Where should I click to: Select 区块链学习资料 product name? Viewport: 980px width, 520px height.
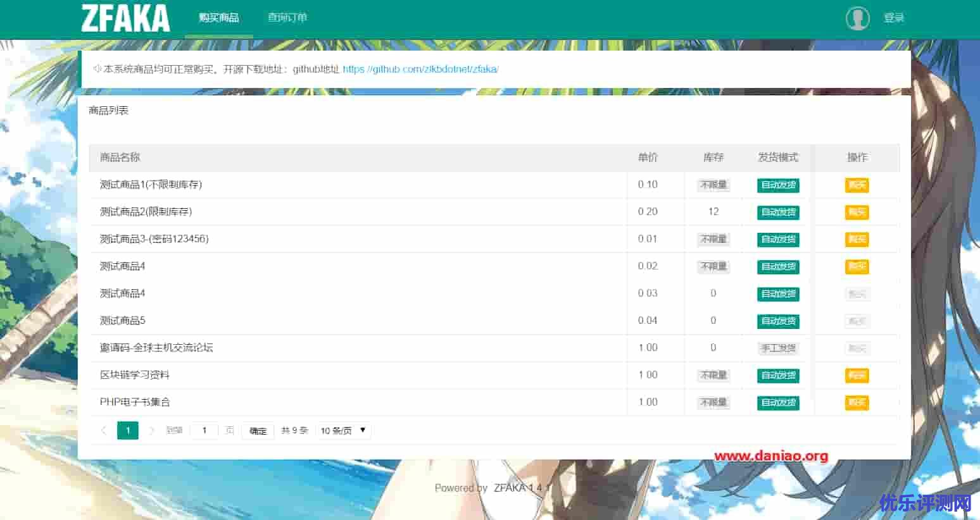135,375
